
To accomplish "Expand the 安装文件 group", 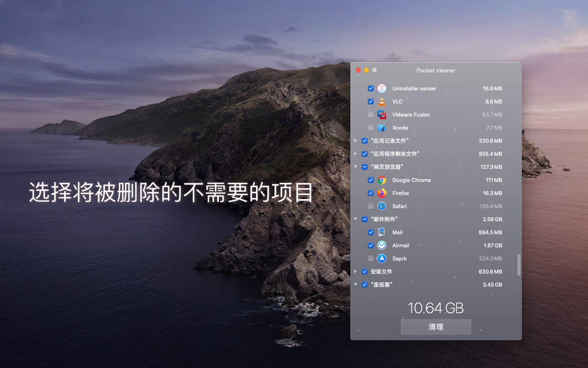I will [356, 271].
